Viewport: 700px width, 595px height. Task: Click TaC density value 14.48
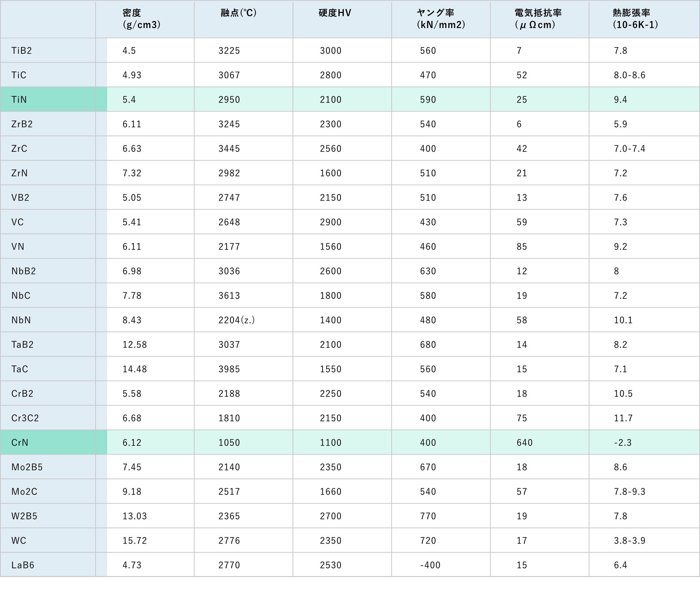[135, 369]
